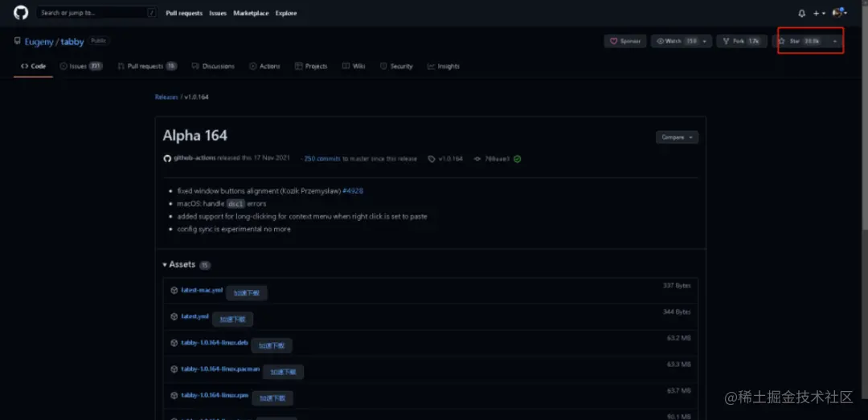Open the v1.0.164 tag link

[445, 159]
